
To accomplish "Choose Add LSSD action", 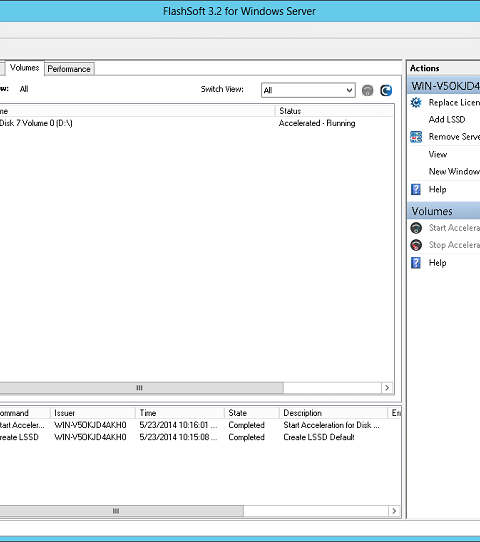I will (x=447, y=120).
